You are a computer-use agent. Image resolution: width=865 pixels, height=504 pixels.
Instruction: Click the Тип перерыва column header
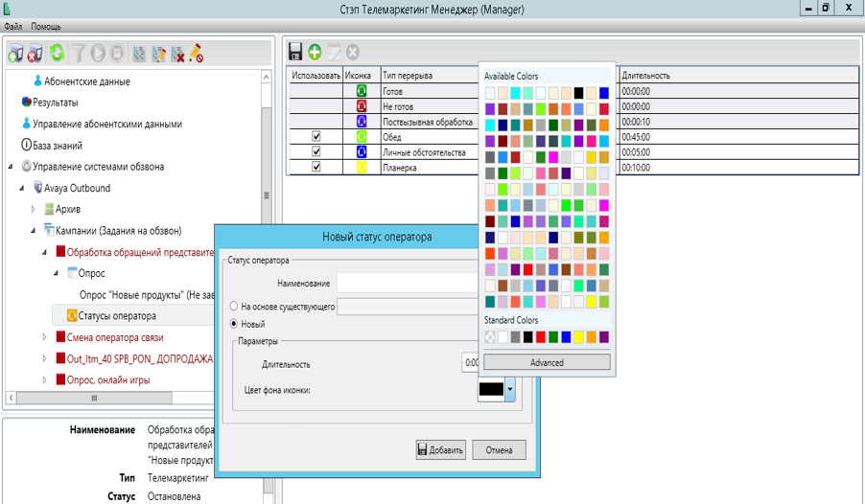430,76
